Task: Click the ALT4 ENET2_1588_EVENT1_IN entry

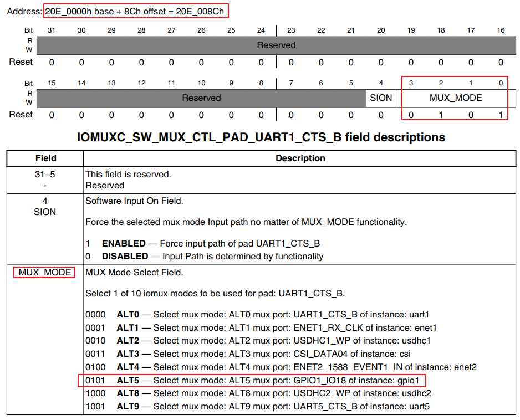Action: coord(281,367)
